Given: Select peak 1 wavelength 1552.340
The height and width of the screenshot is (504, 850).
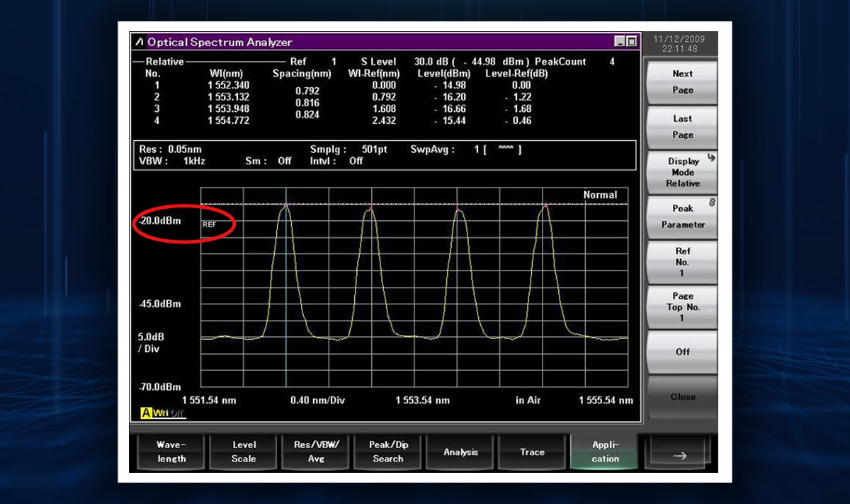Looking at the screenshot, I should tap(228, 85).
